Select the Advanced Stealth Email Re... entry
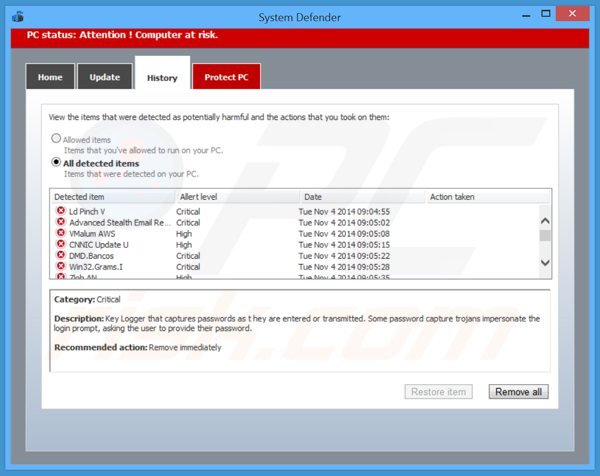This screenshot has height=476, width=600. pos(294,222)
